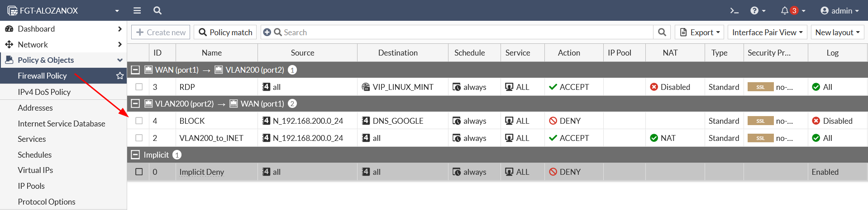This screenshot has width=868, height=210.
Task: Open the help question mark menu
Action: (x=754, y=10)
